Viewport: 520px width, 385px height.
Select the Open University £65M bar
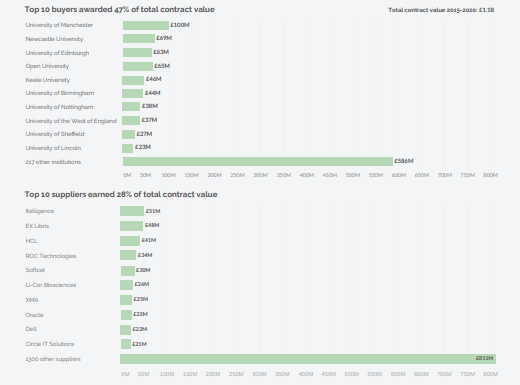[x=138, y=66]
